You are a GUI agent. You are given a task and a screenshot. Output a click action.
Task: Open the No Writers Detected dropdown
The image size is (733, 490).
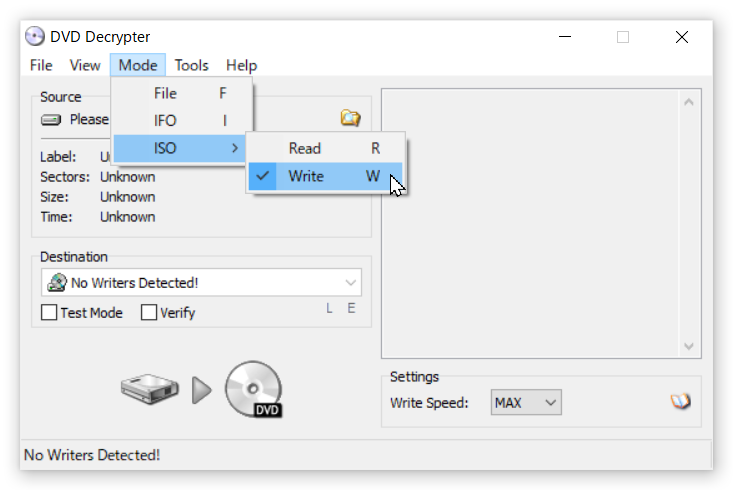pyautogui.click(x=201, y=282)
